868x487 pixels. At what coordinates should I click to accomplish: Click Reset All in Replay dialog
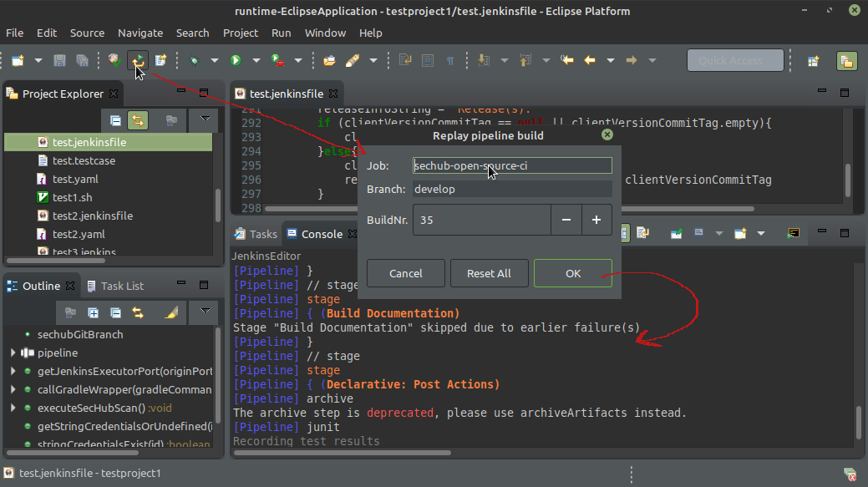click(x=489, y=273)
